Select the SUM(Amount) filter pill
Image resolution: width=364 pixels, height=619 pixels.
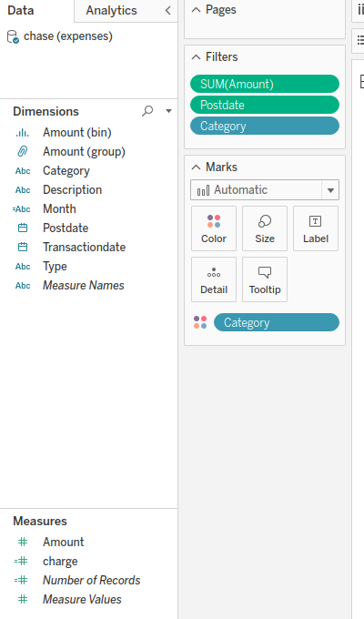coord(265,84)
